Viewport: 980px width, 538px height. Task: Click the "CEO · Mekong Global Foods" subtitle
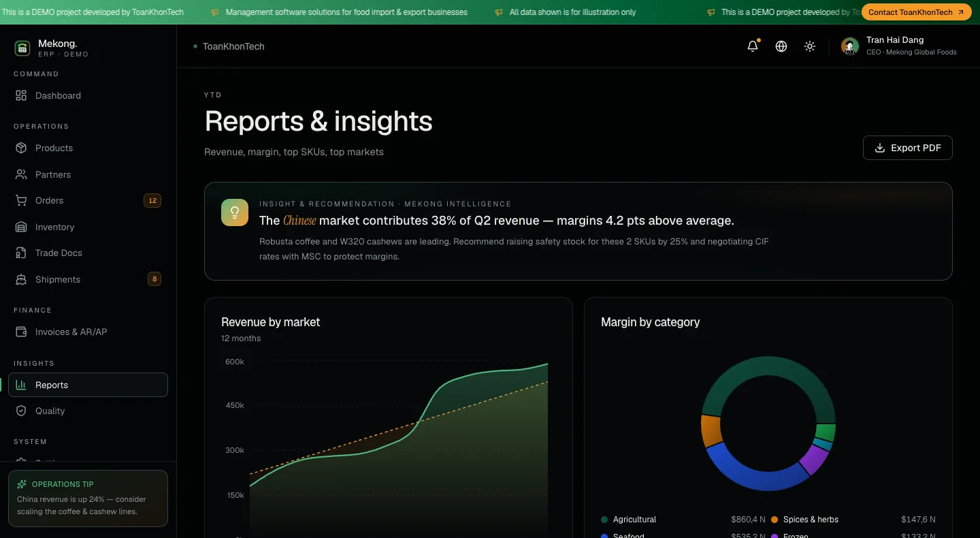coord(911,52)
